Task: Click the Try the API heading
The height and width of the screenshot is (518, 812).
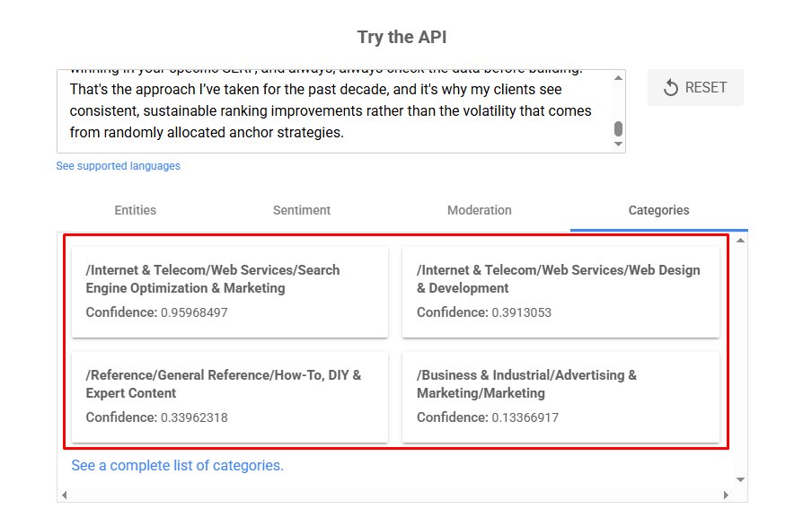Action: pyautogui.click(x=402, y=38)
